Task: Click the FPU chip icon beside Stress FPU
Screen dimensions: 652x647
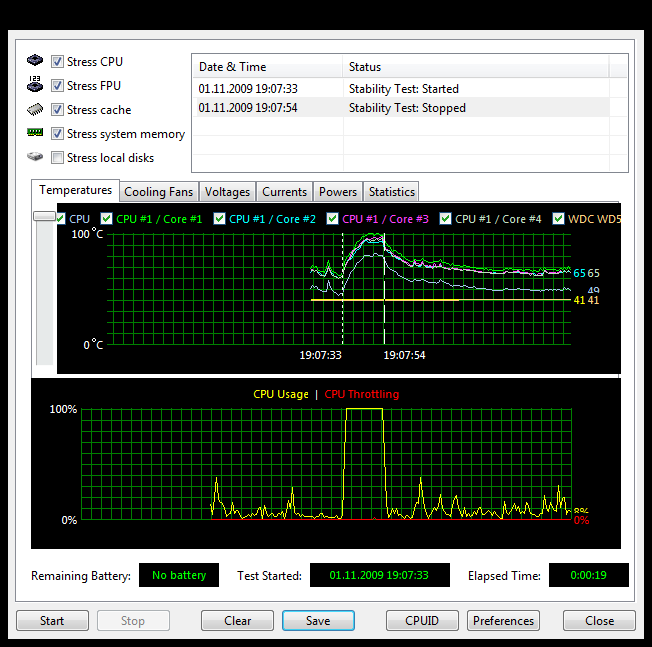Action: coord(35,84)
